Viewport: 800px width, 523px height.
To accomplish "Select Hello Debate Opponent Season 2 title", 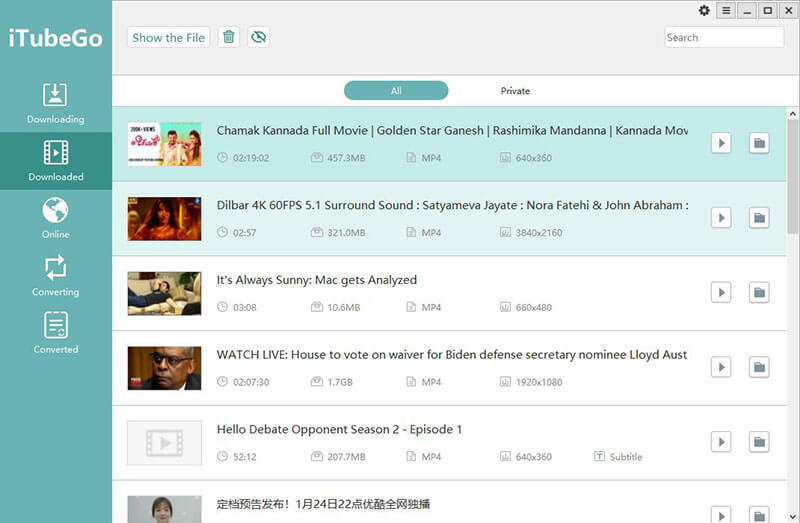I will coord(339,430).
